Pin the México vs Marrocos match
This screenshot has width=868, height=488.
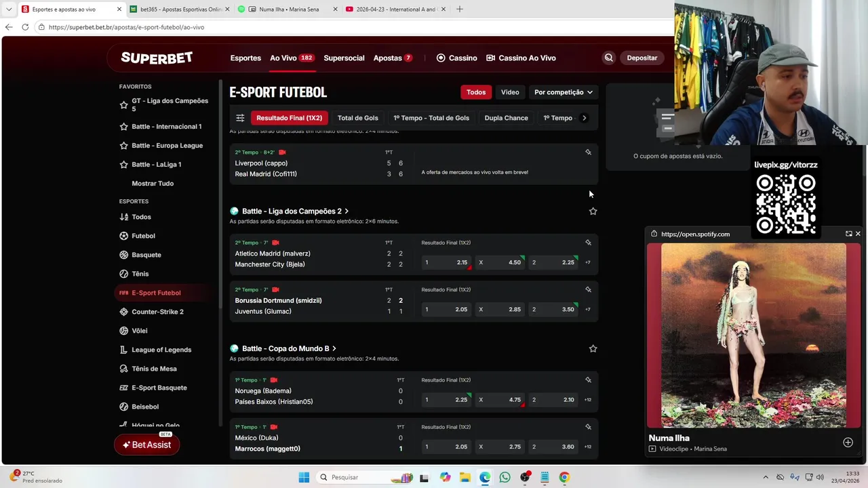pos(588,427)
